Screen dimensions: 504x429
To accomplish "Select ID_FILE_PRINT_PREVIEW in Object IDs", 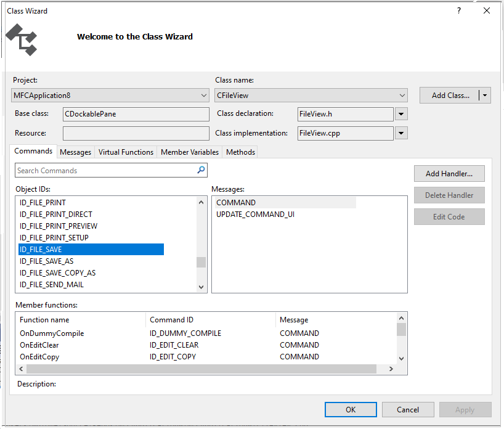I will click(x=59, y=226).
